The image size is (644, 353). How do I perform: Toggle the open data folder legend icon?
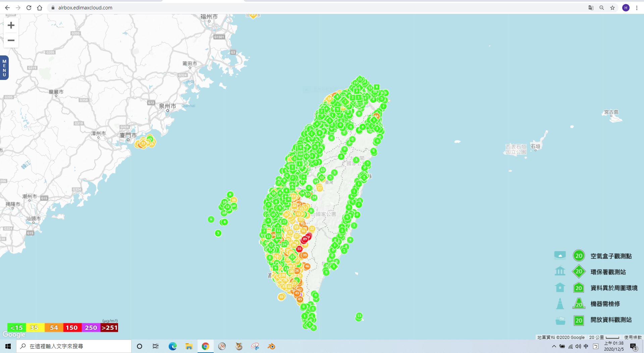click(560, 320)
